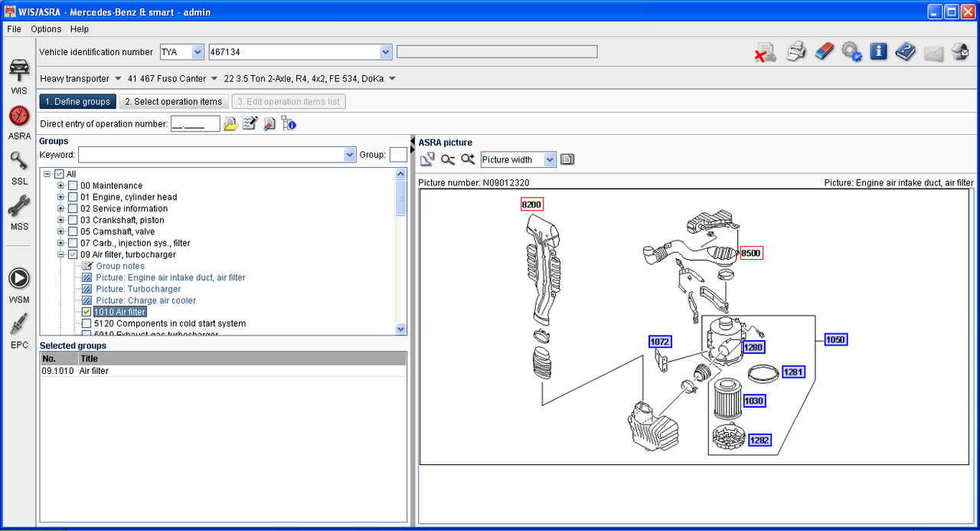Expand the 01 Engine, cylinder head node
The width and height of the screenshot is (980, 531).
pos(61,197)
